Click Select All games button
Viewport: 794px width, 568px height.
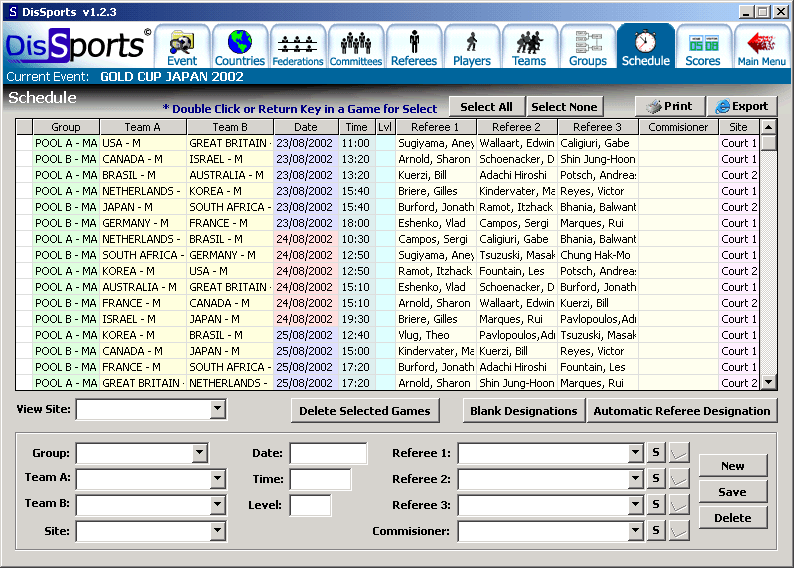tap(487, 107)
